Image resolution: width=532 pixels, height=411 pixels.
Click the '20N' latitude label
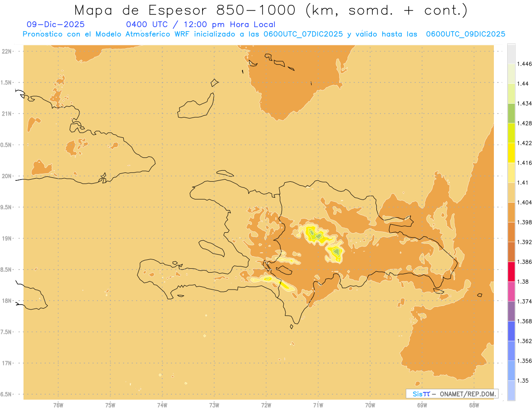[x=7, y=176]
